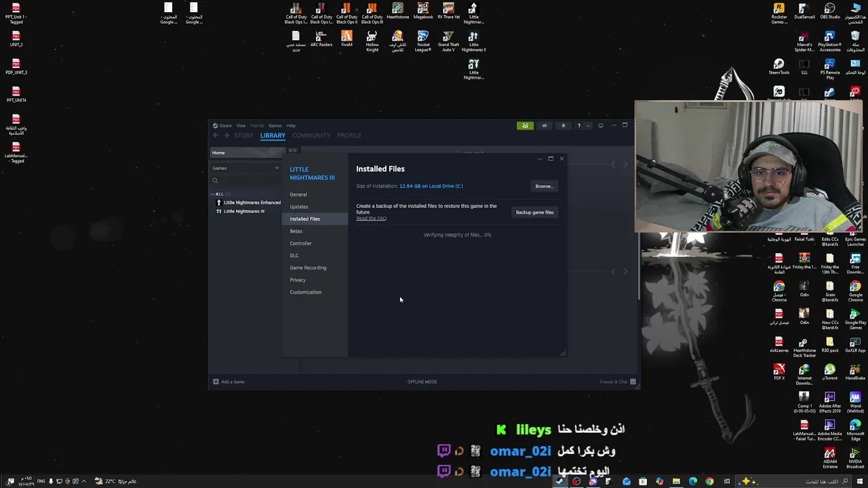Open PDF_UNIT_3 file on desktop
Screen dimensions: 868x488
[16, 66]
